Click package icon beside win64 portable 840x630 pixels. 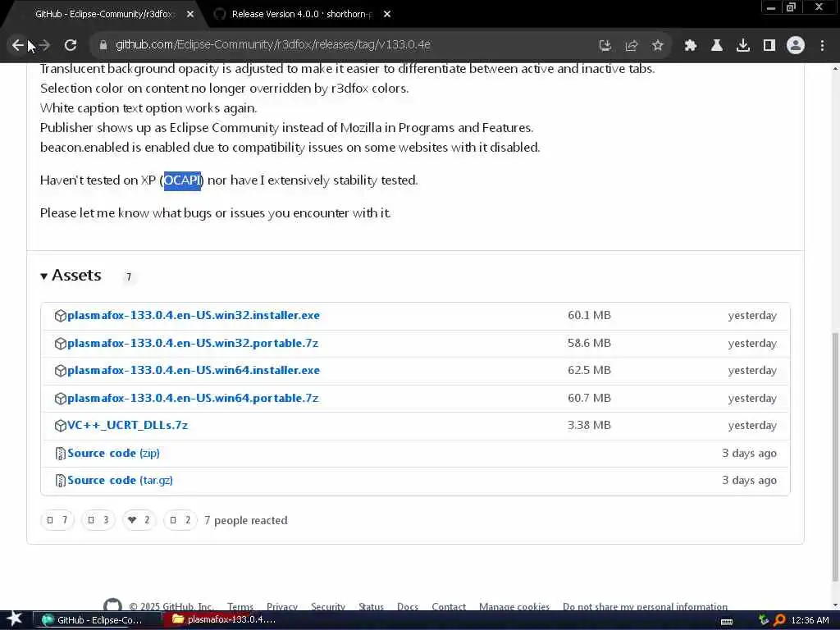click(60, 399)
